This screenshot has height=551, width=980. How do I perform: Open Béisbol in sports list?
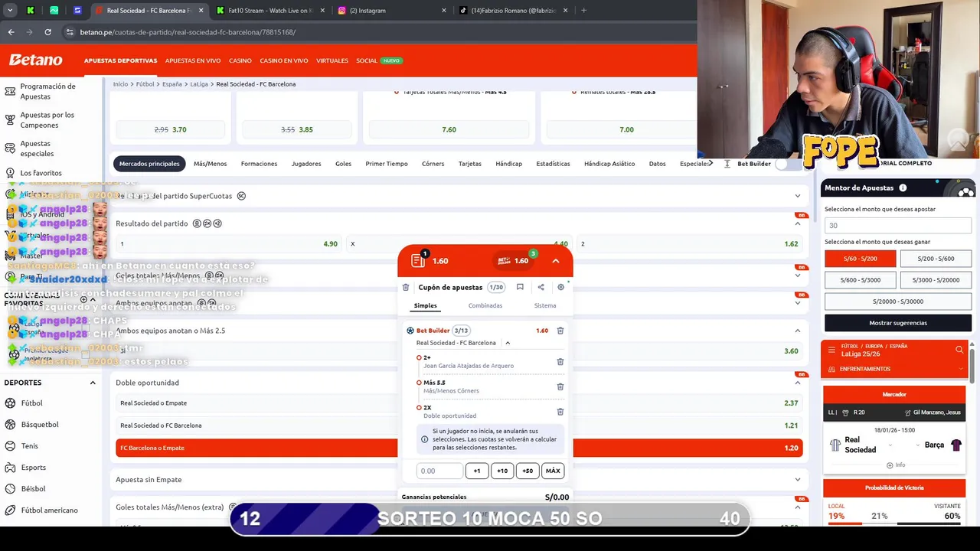(33, 488)
